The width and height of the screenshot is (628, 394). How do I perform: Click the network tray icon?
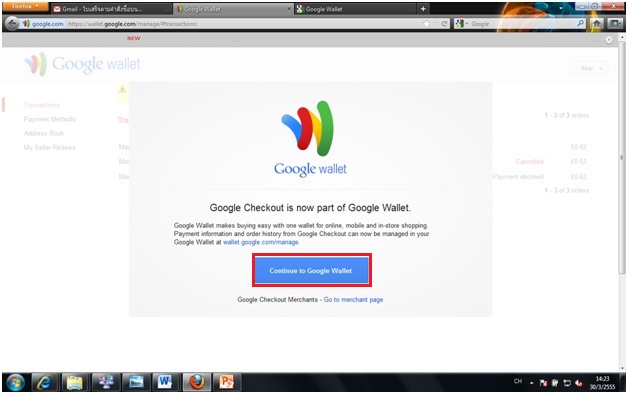click(x=567, y=383)
